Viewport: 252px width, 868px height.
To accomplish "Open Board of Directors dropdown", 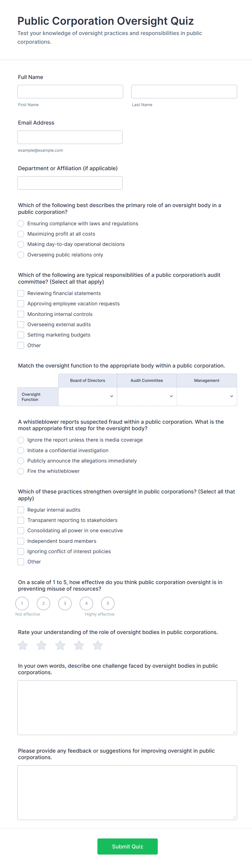I will point(88,396).
